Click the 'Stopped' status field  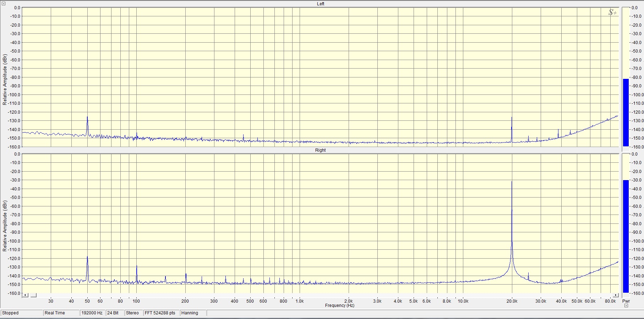21,313
